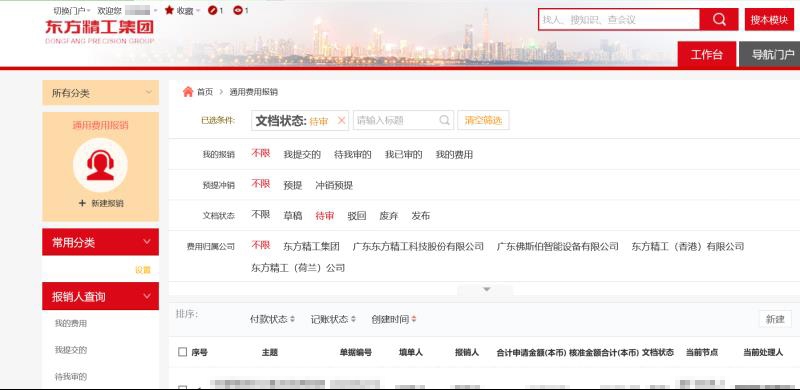Select 不限 in 文档状态 row
The height and width of the screenshot is (390, 800).
tap(260, 215)
